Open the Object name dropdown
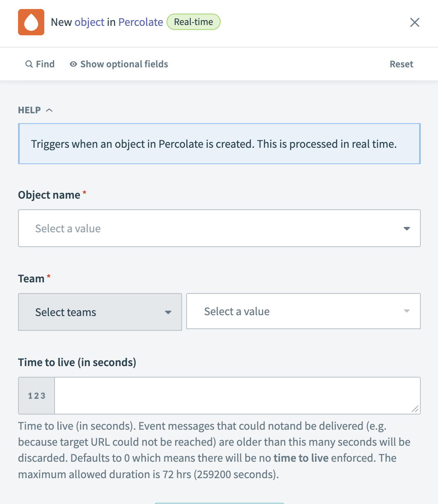The image size is (438, 504). point(219,228)
